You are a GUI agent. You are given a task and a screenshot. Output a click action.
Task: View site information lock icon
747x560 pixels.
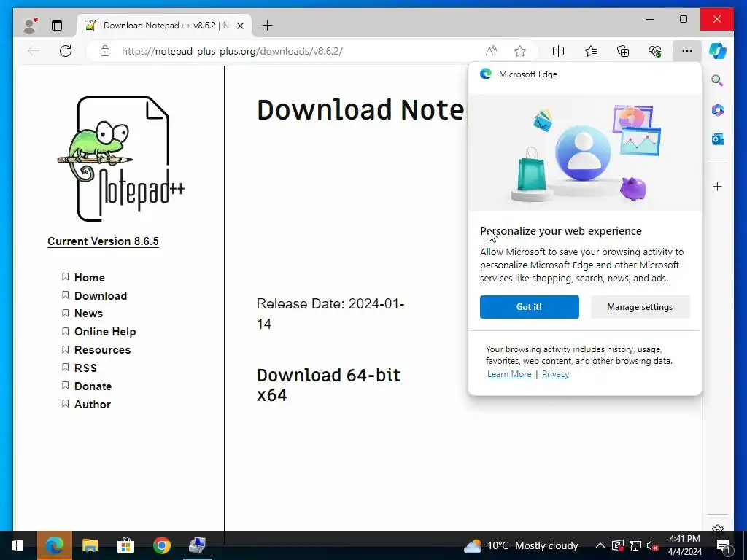(105, 51)
